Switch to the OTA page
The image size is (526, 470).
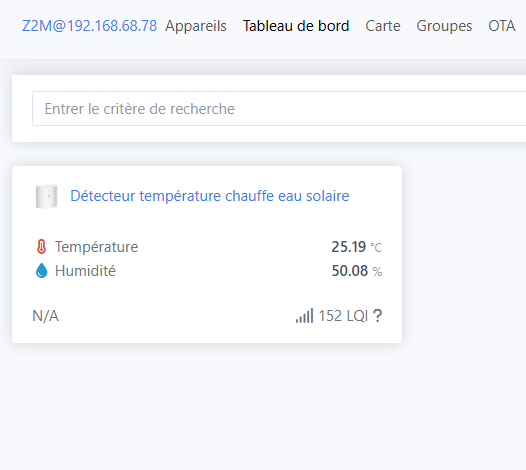pyautogui.click(x=502, y=26)
